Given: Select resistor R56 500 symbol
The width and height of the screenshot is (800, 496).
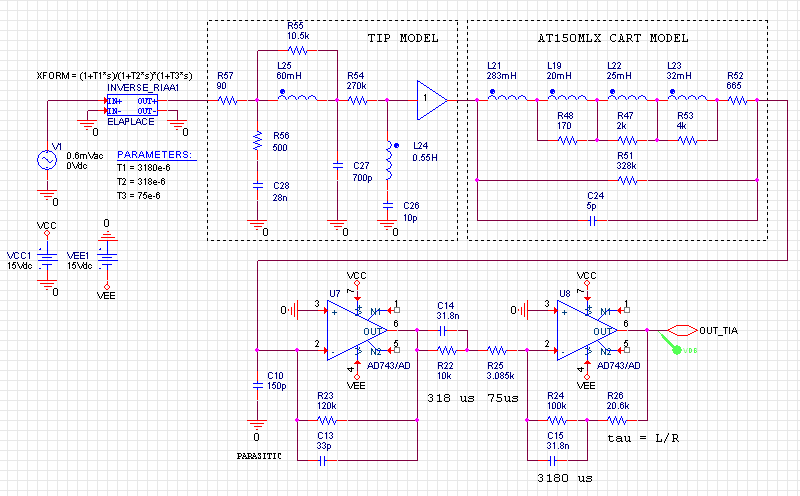Looking at the screenshot, I should (x=257, y=140).
